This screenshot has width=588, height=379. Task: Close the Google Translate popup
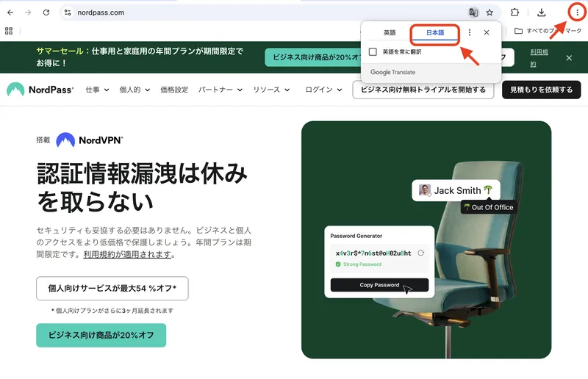(x=487, y=32)
